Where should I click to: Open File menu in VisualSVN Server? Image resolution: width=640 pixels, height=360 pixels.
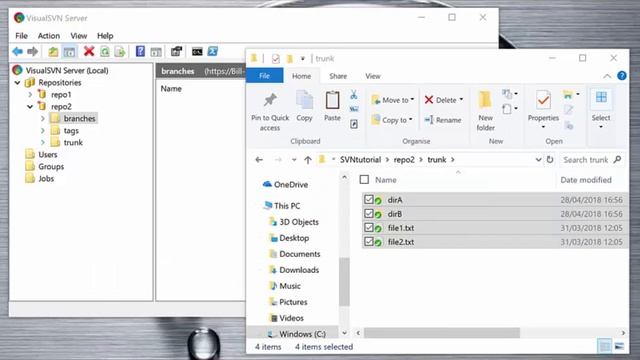click(21, 36)
